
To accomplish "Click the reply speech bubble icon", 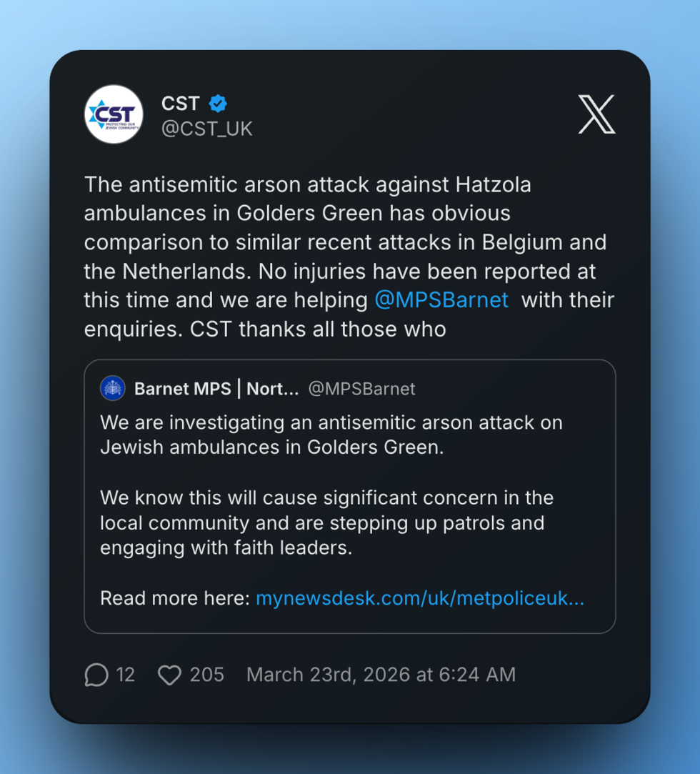I will [x=96, y=675].
